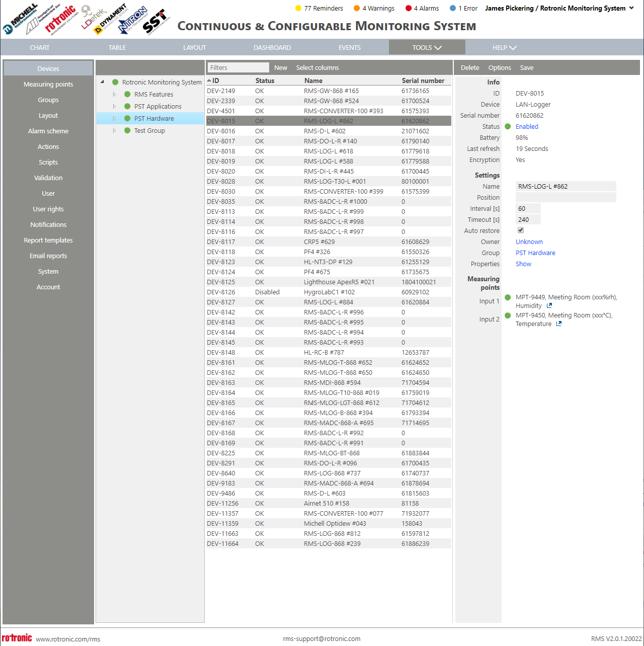Click green dot beside PST Hardware
644x646 pixels.
[x=127, y=118]
